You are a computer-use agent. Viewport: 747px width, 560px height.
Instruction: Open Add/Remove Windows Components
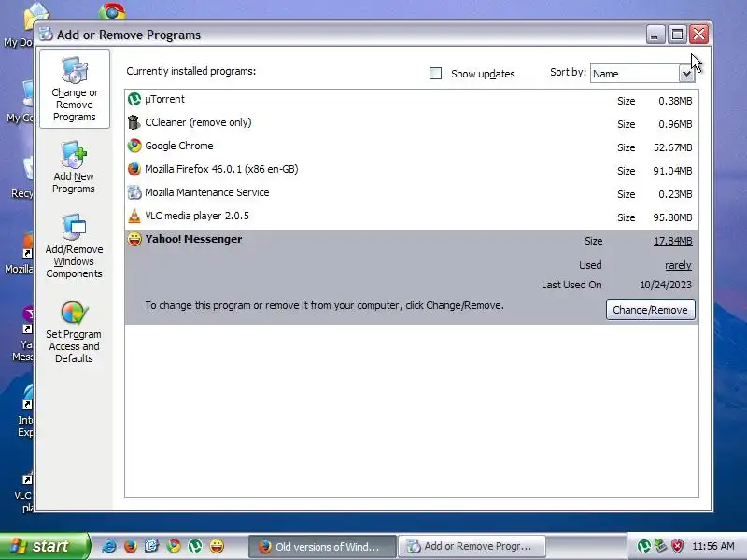pos(74,246)
